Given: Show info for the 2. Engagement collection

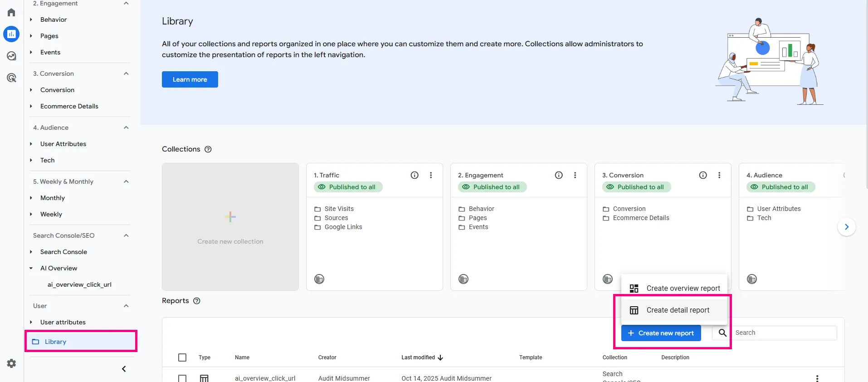Looking at the screenshot, I should tap(559, 175).
